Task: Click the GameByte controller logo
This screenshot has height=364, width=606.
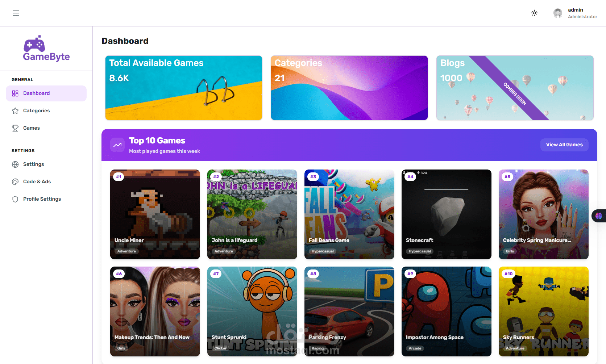Action: point(34,44)
